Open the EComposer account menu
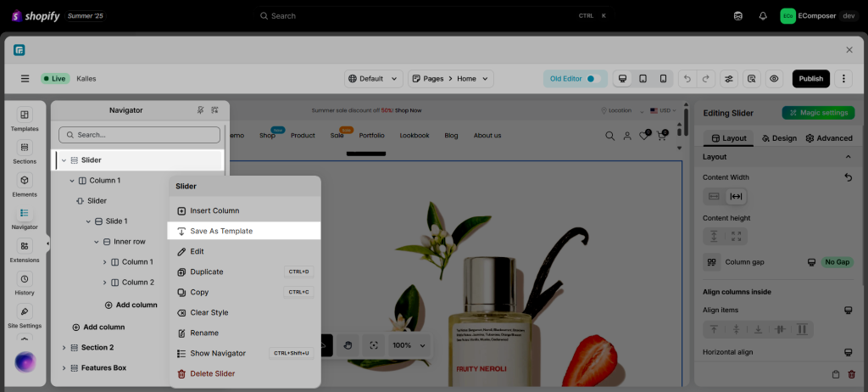868x392 pixels. pyautogui.click(x=820, y=16)
